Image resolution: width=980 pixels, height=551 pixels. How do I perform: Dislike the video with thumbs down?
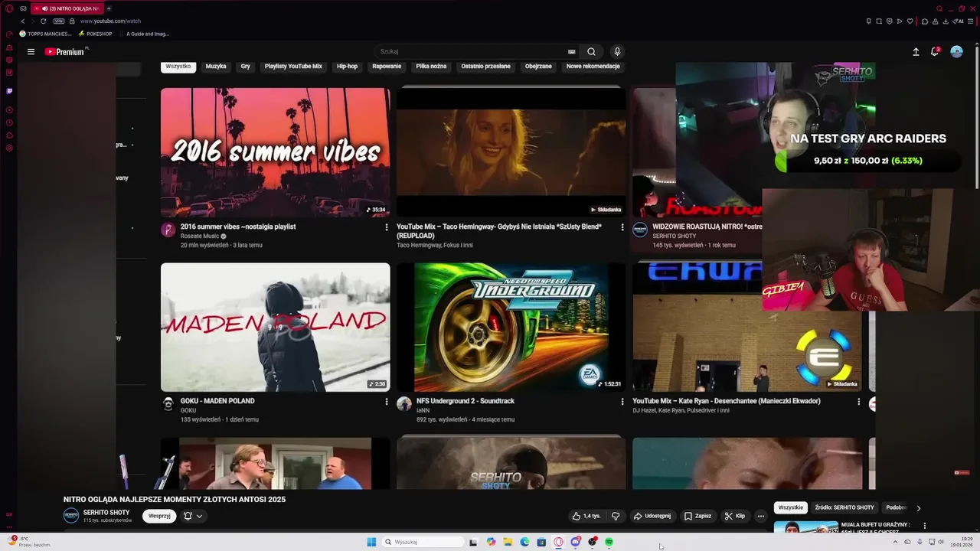616,516
